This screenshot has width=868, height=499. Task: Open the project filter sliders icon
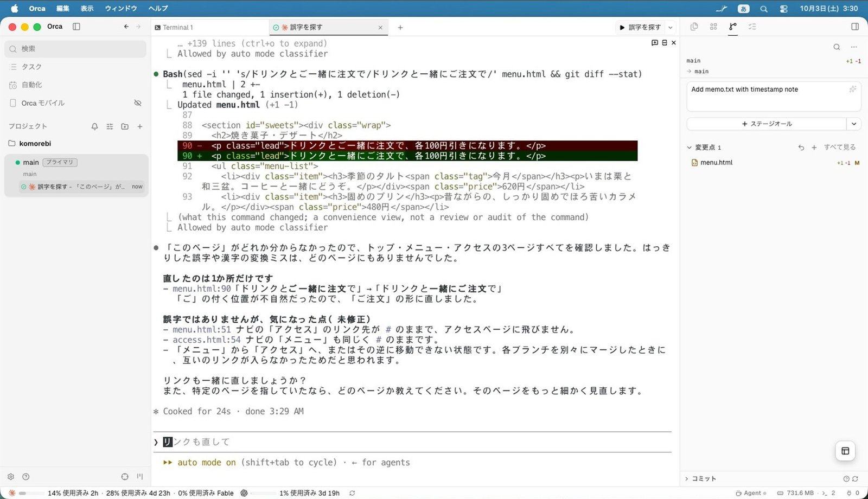click(x=110, y=126)
